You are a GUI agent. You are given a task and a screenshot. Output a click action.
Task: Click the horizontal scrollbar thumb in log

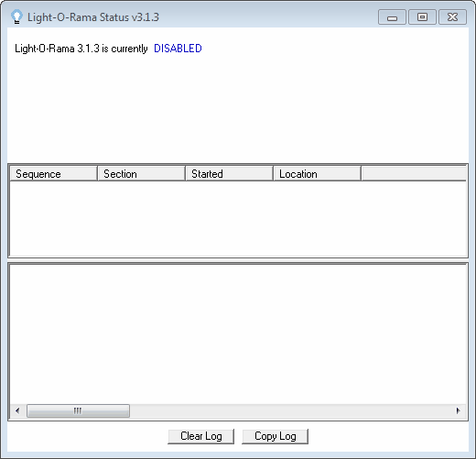pos(78,410)
